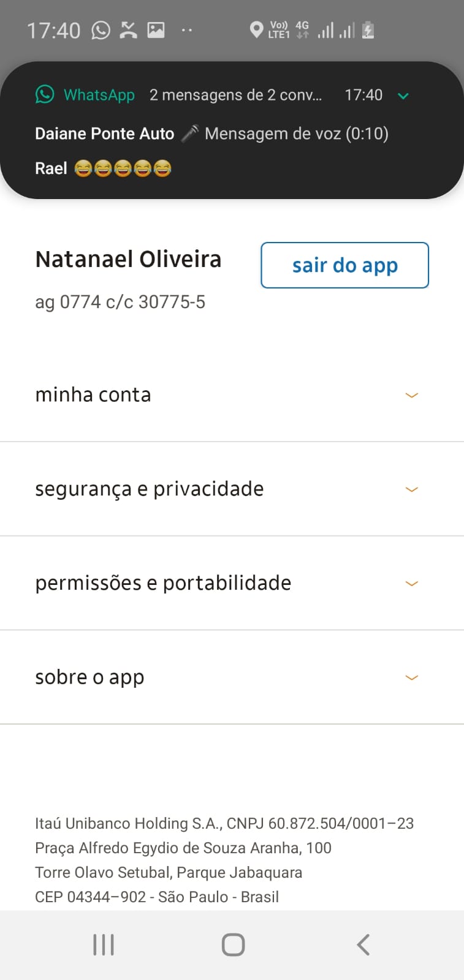Viewport: 464px width, 980px height.
Task: Expand the minha conta section
Action: pyautogui.click(x=412, y=395)
